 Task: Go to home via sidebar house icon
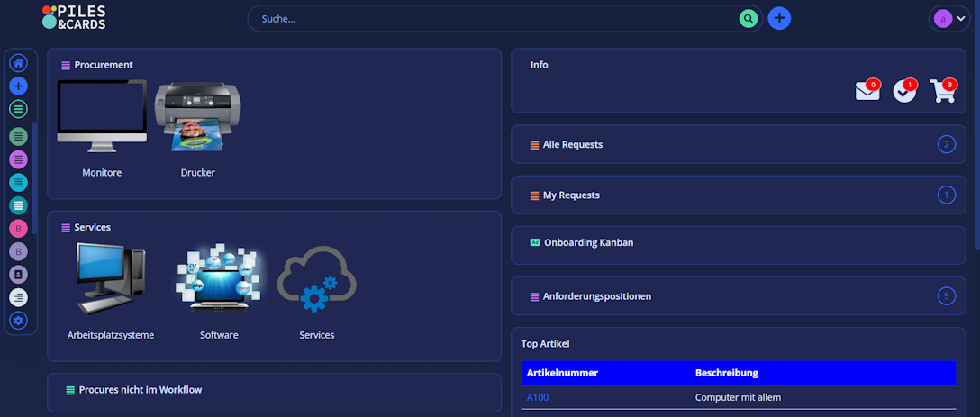click(x=19, y=63)
